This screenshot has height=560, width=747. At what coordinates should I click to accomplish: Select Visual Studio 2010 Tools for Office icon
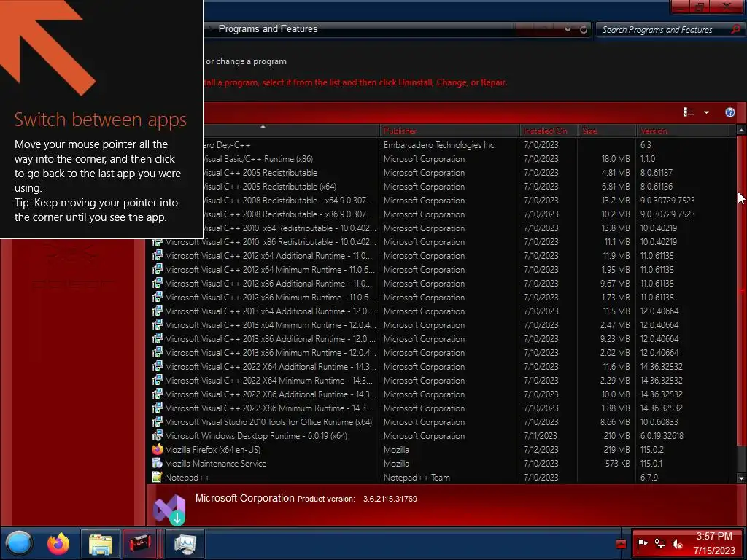[158, 421]
